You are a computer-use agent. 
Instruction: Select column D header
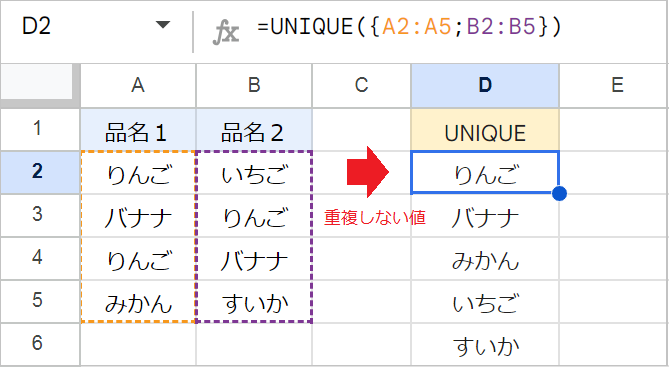click(x=485, y=86)
